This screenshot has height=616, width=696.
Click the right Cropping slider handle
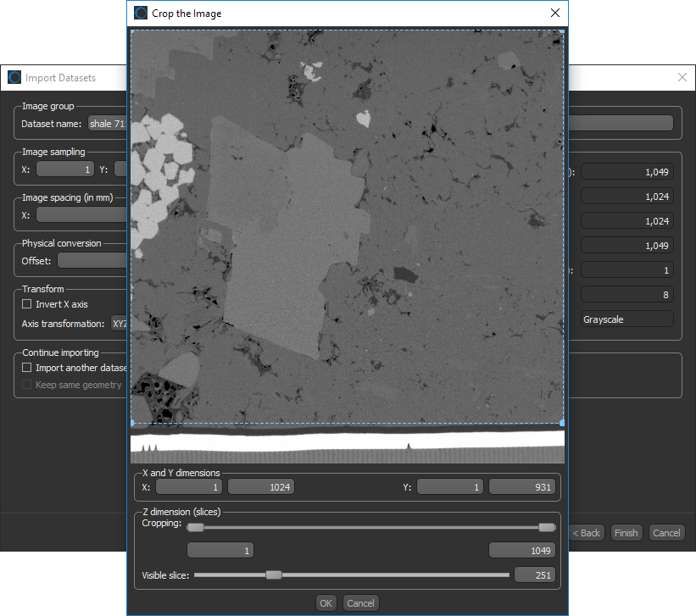click(547, 527)
